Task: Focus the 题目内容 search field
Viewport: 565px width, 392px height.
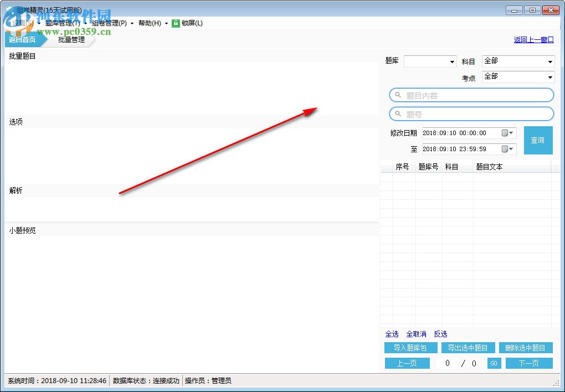Action: click(471, 95)
